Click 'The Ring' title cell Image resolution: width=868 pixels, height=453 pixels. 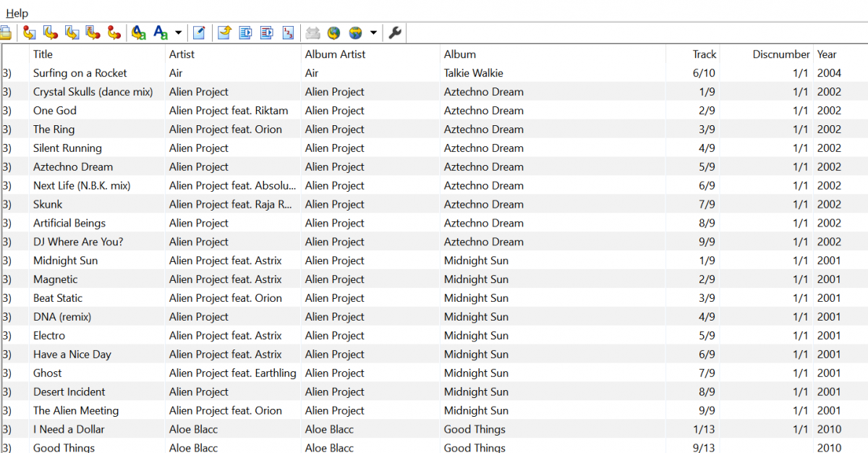54,130
